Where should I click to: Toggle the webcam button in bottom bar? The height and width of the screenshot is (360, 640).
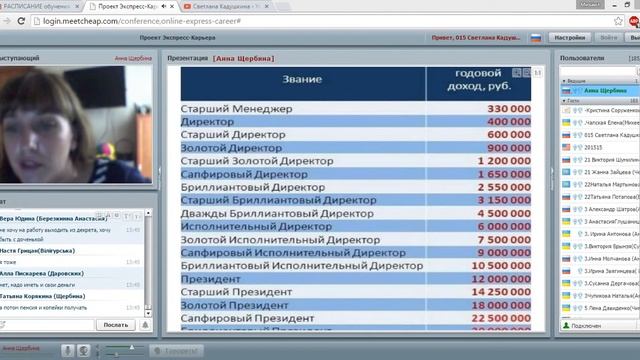coord(84,351)
